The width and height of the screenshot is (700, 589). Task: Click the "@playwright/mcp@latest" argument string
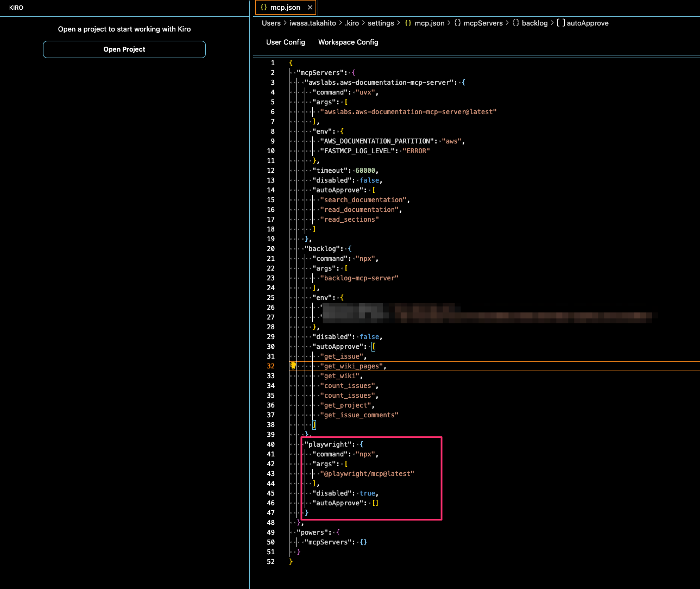[x=367, y=474]
